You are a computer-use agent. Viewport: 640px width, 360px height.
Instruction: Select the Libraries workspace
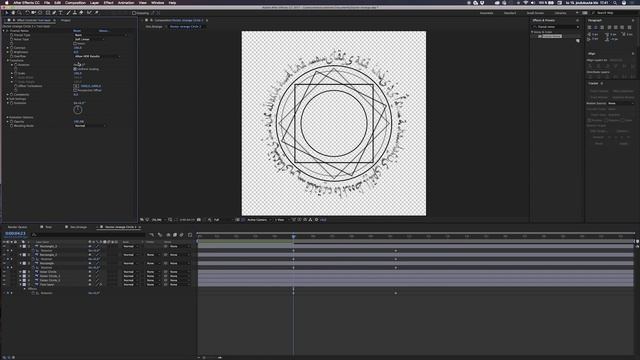coord(560,13)
